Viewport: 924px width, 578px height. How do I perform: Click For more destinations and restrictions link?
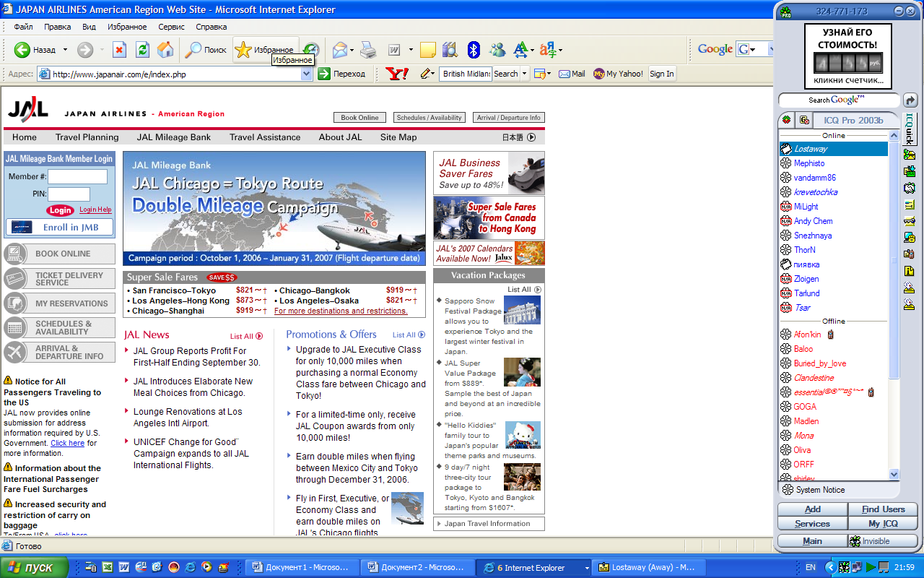[x=341, y=311]
